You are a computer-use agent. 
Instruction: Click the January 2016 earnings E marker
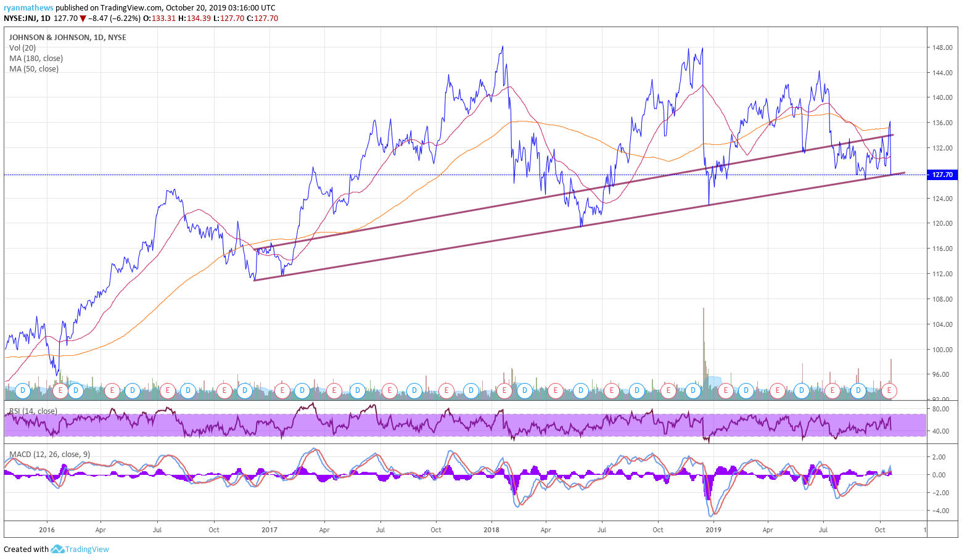tap(60, 390)
